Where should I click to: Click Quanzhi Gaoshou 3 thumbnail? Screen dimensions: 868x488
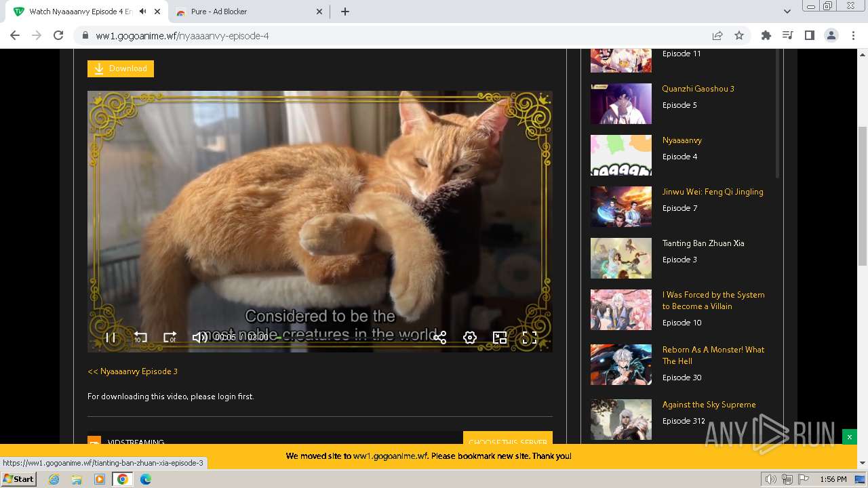coord(620,104)
